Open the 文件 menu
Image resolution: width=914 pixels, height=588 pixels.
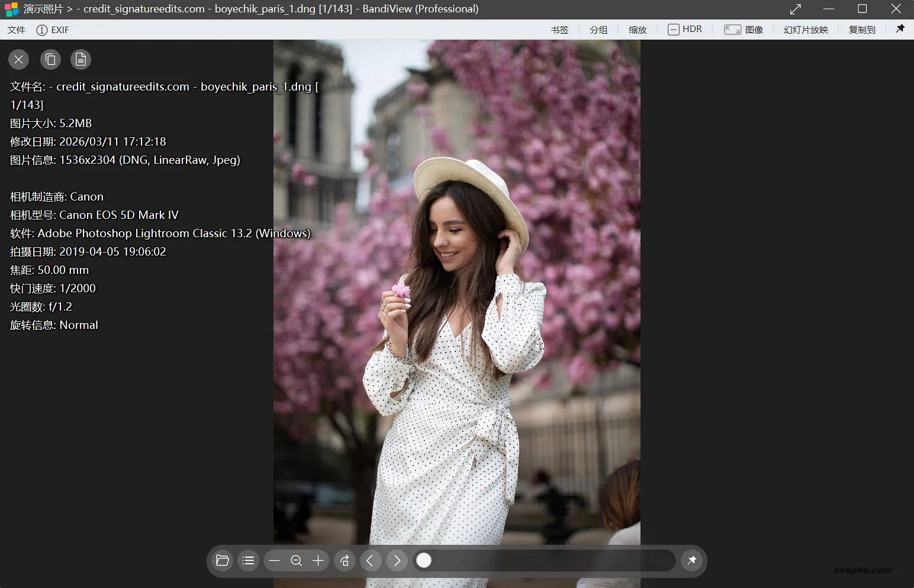[x=17, y=30]
